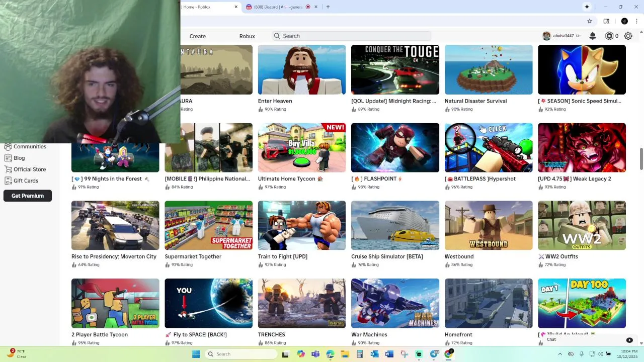This screenshot has width=644, height=362.
Task: Click the Westbound game title
Action: (x=459, y=257)
